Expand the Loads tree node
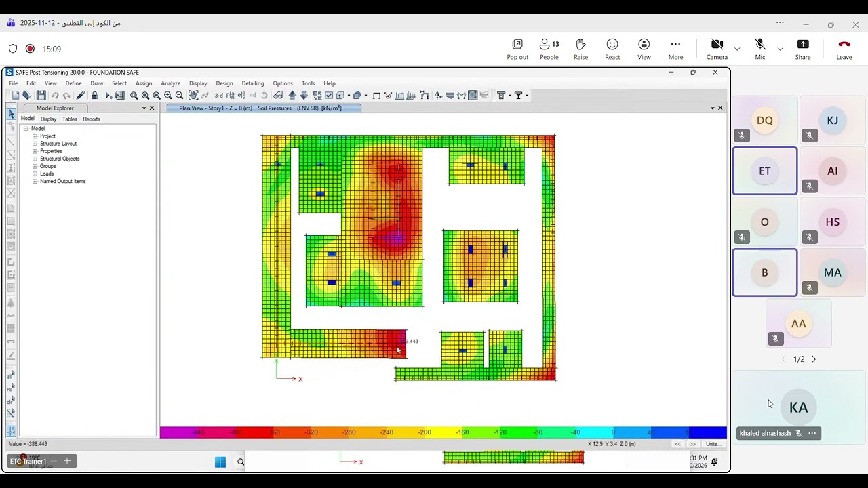The height and width of the screenshot is (488, 868). (x=35, y=174)
